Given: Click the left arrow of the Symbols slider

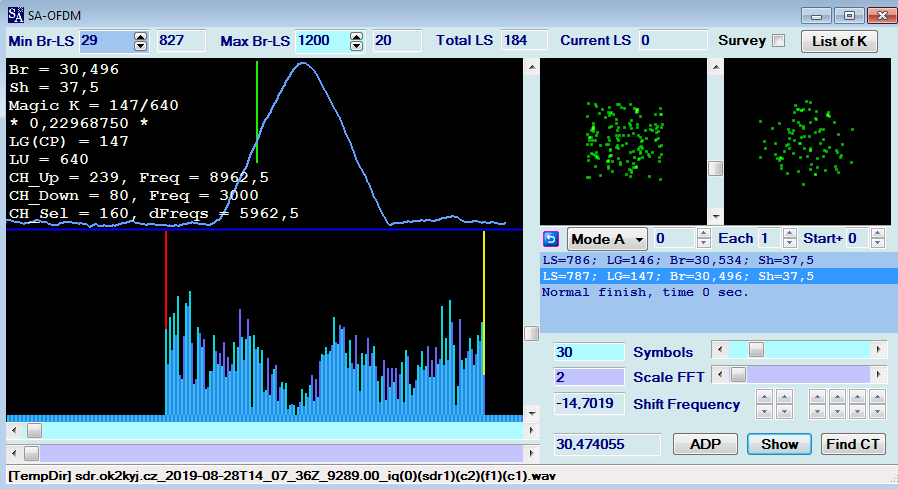Looking at the screenshot, I should coord(720,349).
